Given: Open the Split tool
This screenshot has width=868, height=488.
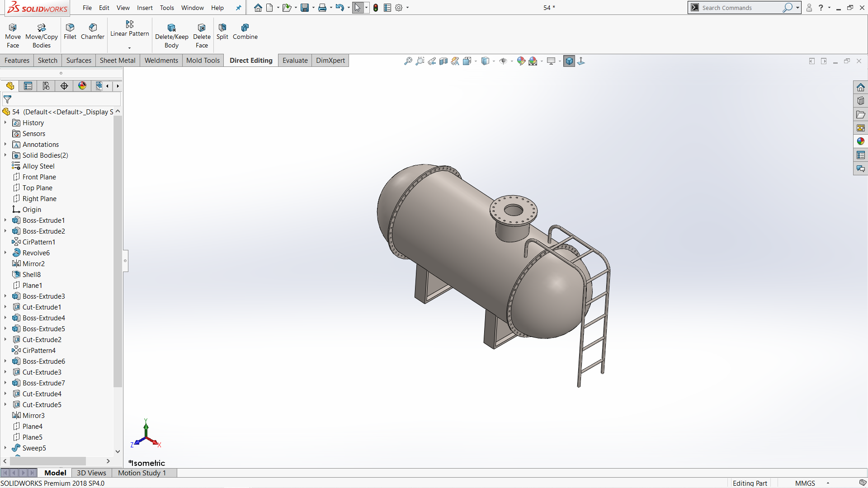Looking at the screenshot, I should click(x=222, y=32).
